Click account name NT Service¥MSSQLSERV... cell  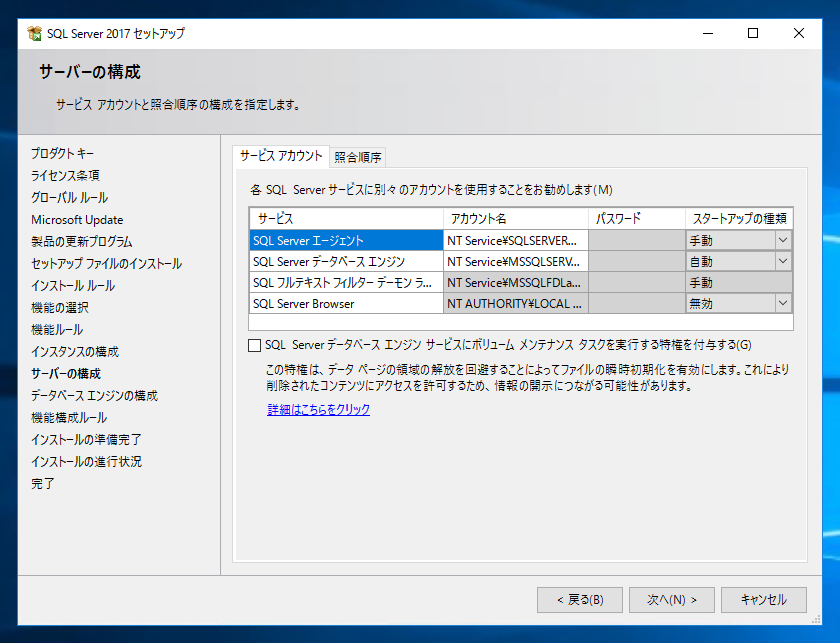pos(516,261)
